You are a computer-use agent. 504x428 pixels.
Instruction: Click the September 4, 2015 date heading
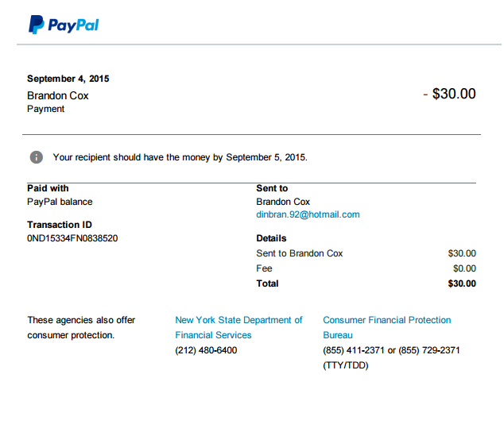(68, 79)
